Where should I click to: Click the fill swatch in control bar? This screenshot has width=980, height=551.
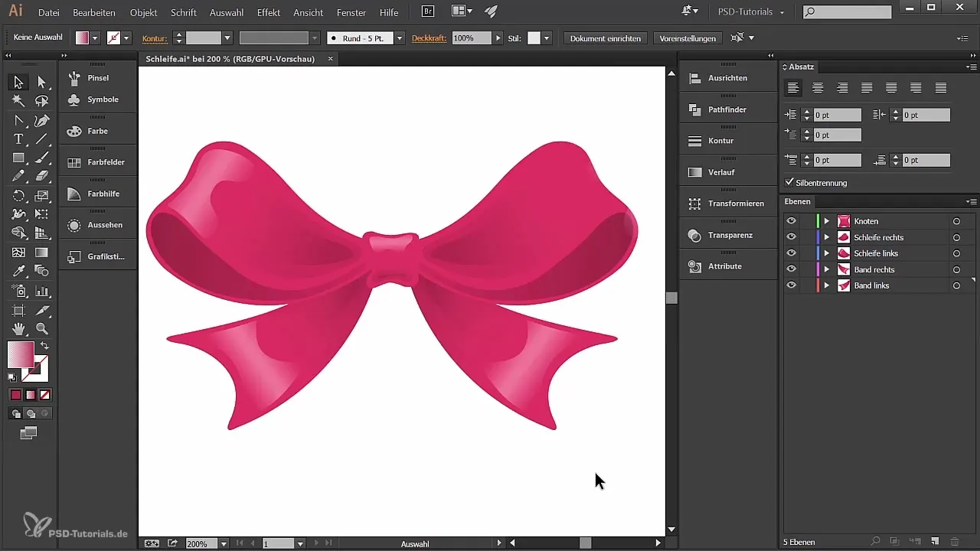click(82, 37)
